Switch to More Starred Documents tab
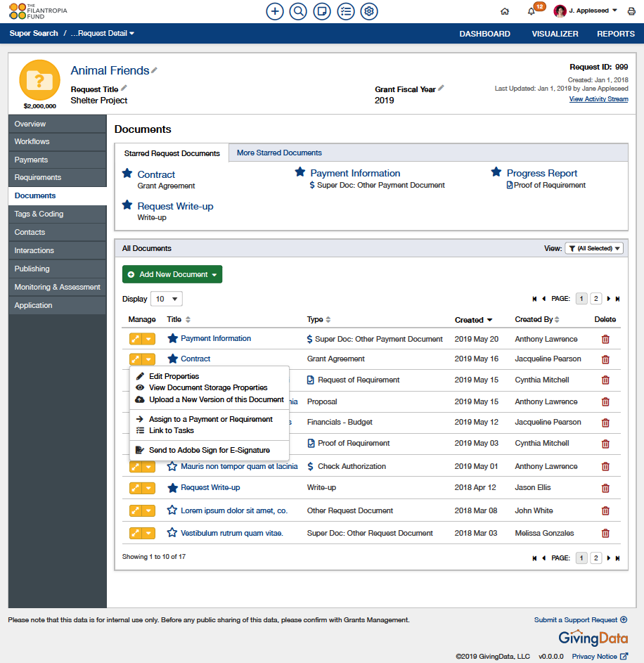 [x=279, y=153]
